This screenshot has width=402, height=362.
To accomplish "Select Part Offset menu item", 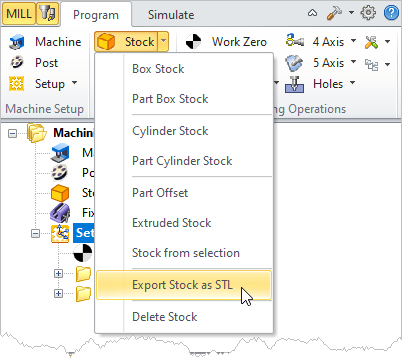I will click(184, 193).
